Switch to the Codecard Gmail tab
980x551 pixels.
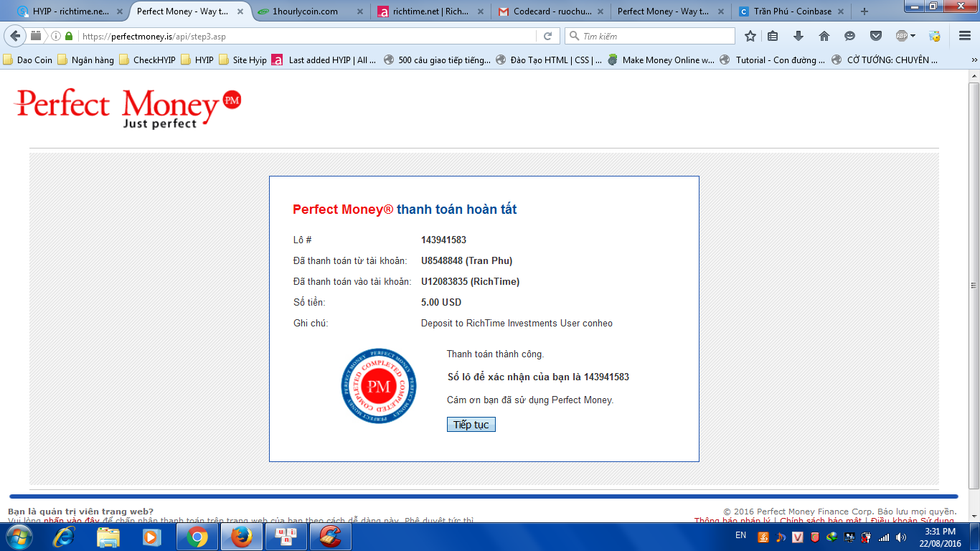click(x=551, y=11)
